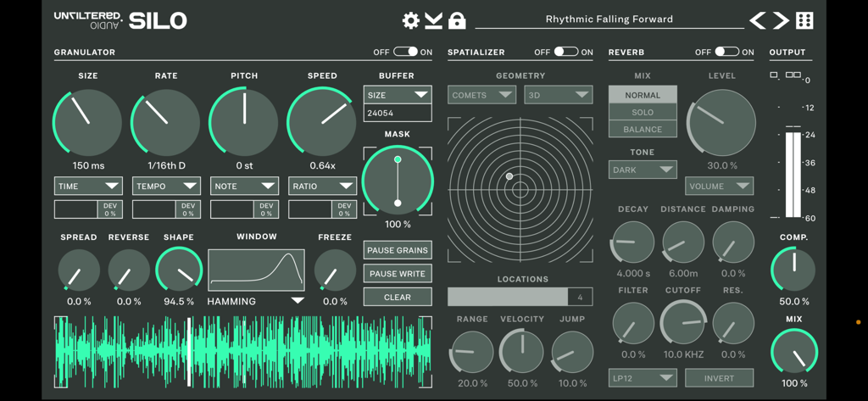
Task: Select the Solo reverb mix mode
Action: pos(643,112)
